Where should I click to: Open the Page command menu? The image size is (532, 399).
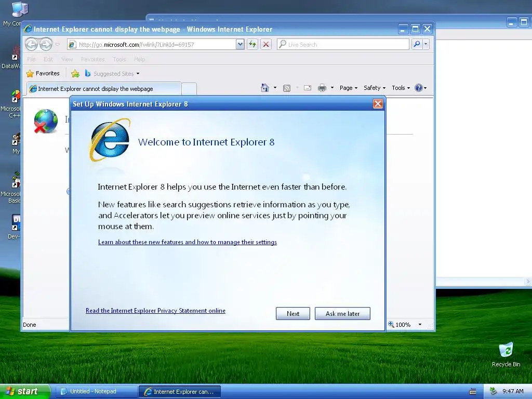click(x=349, y=88)
